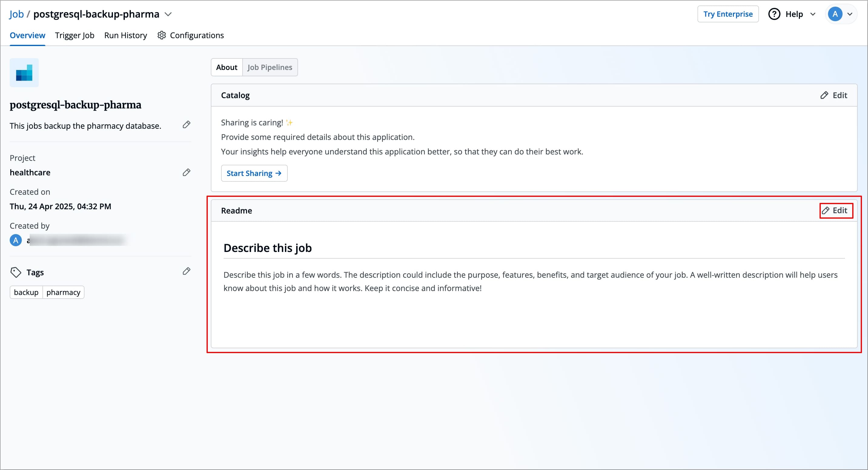The width and height of the screenshot is (868, 470).
Task: Expand the account dropdown chevron
Action: [850, 14]
